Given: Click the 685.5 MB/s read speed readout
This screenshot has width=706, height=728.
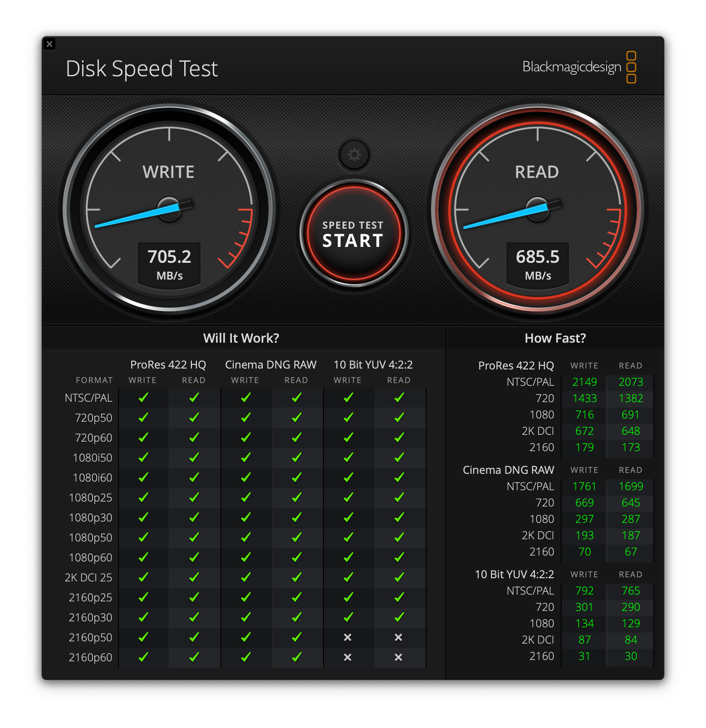Looking at the screenshot, I should coord(538,265).
